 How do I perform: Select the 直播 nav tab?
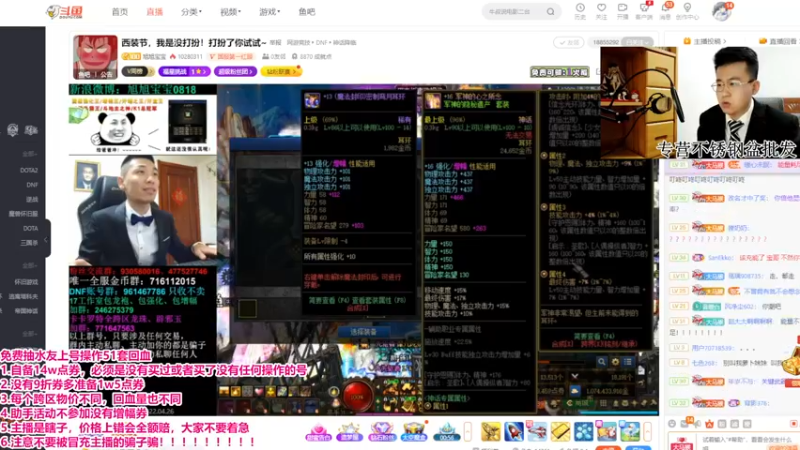155,12
